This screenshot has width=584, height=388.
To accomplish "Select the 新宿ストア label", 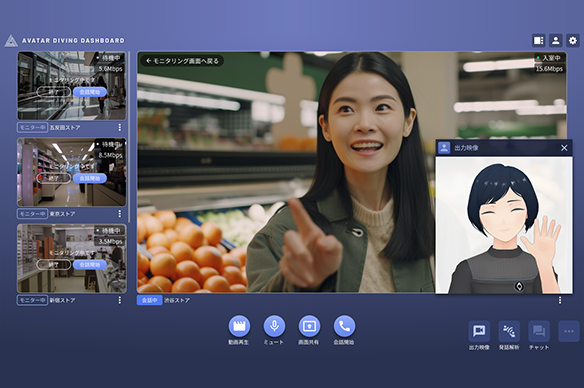I will (x=62, y=300).
